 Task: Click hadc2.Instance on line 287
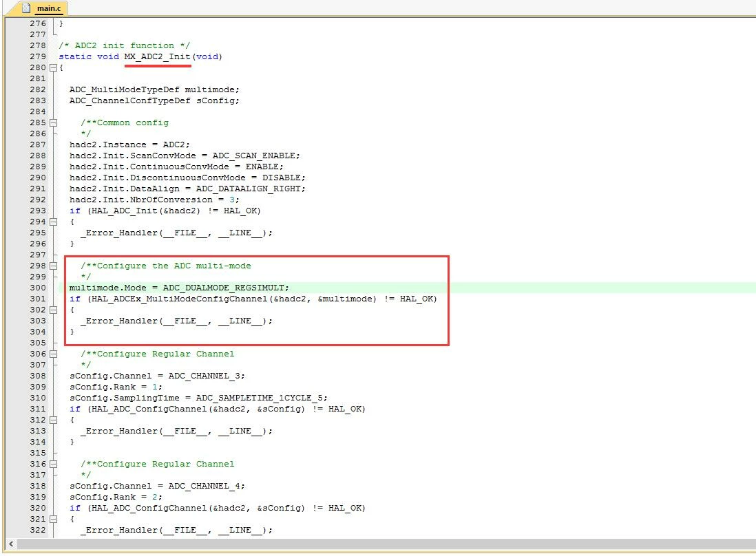tap(107, 145)
